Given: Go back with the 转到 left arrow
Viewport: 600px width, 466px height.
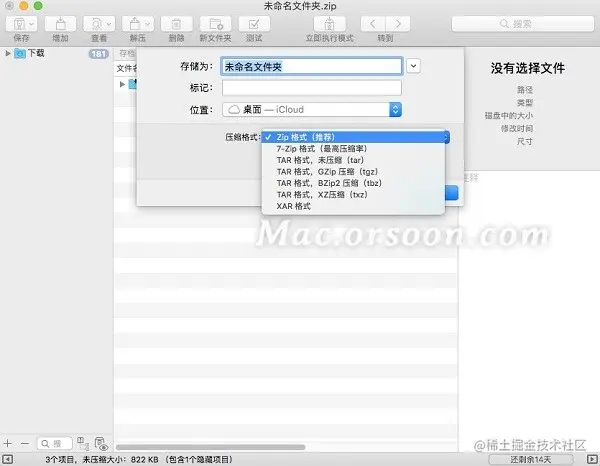Looking at the screenshot, I should coord(373,24).
